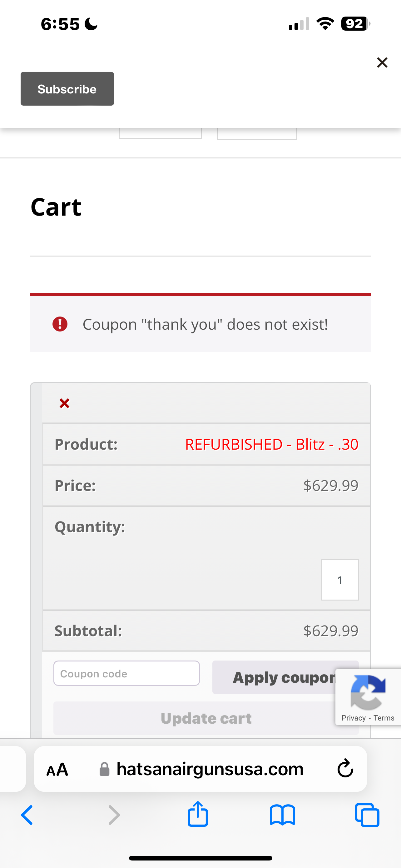Focus the Coupon code field
The image size is (401, 868).
tap(126, 673)
